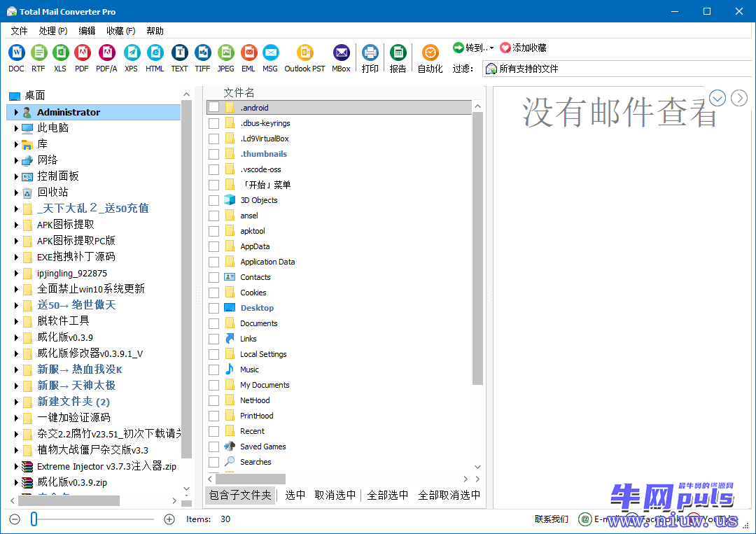Open the 帮助 menu
Viewport: 756px width, 534px height.
coord(155,31)
